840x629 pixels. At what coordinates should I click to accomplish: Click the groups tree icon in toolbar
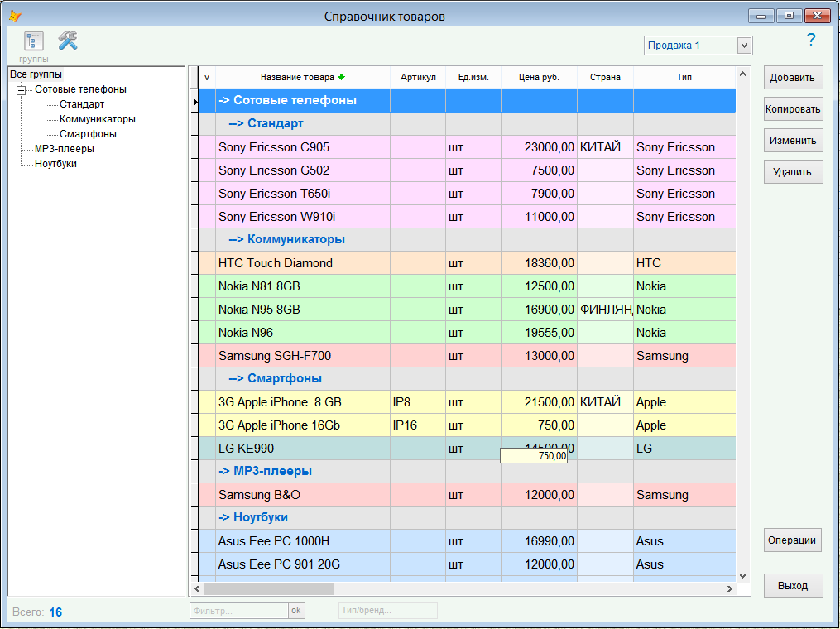34,41
